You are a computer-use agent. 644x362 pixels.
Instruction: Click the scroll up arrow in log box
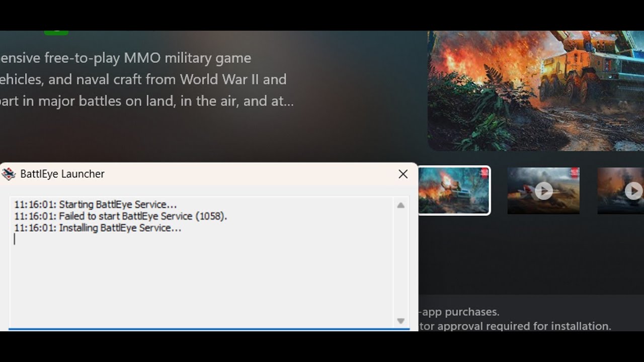coord(400,205)
